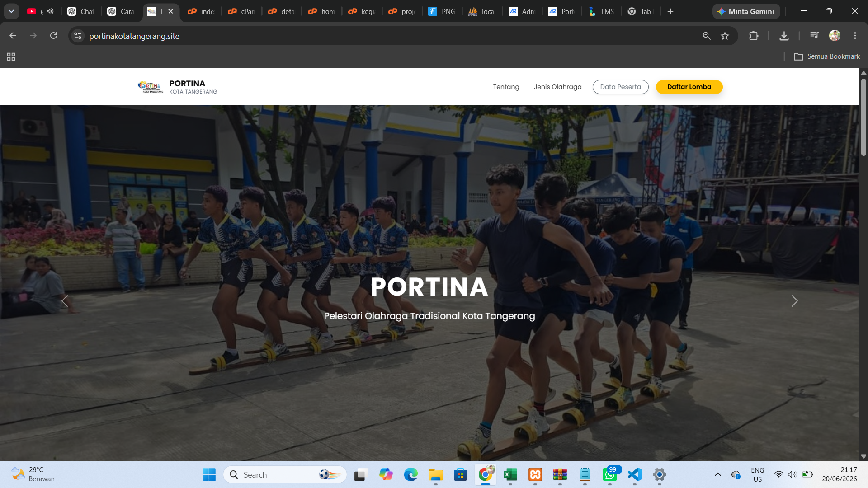Switch to the YouTube tab
The image size is (868, 488).
(x=41, y=11)
